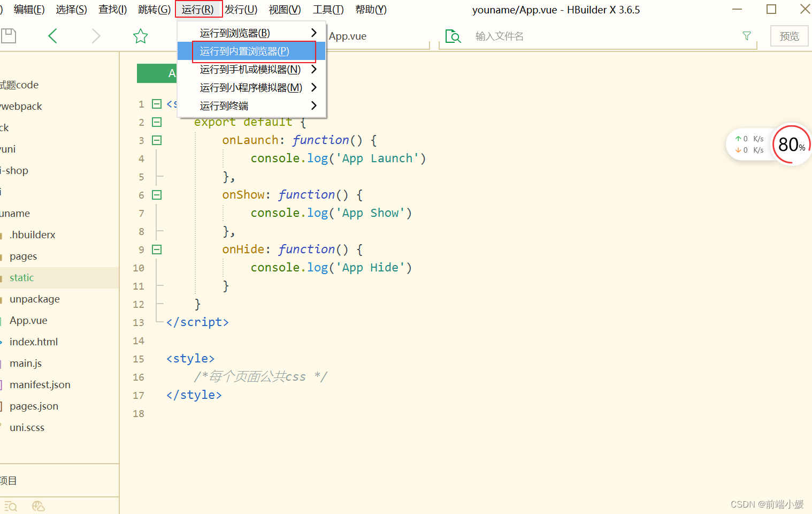This screenshot has height=514, width=812.
Task: Select the webpack project in tree
Action: [x=21, y=106]
